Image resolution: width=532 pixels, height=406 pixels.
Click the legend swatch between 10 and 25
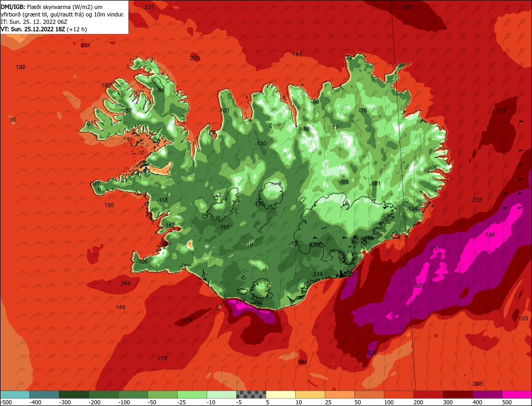(x=310, y=394)
